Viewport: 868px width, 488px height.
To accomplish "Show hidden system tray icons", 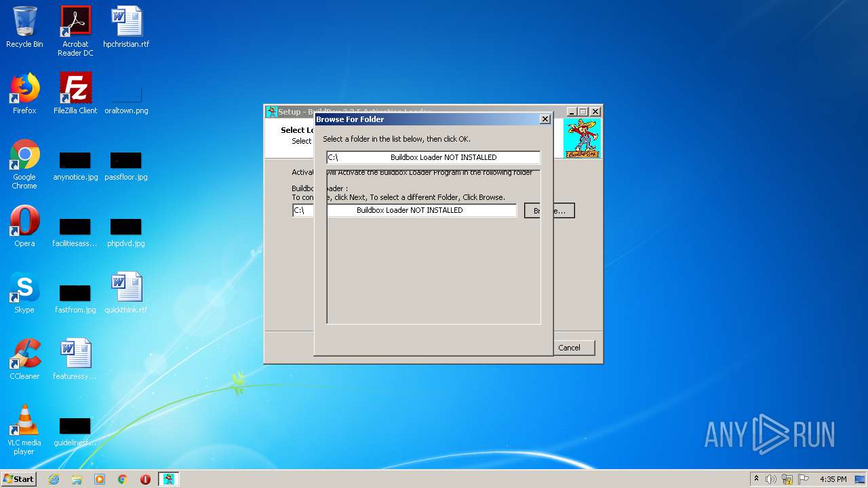I will point(756,479).
